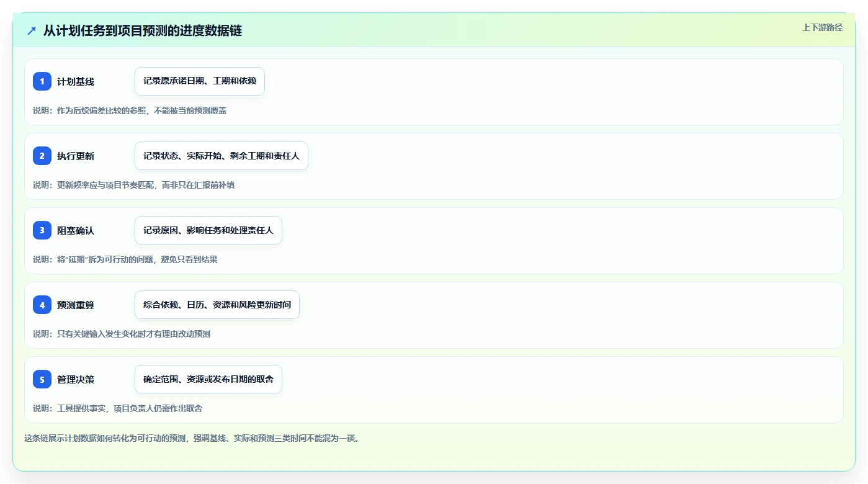Select the 预测重算 step label

(x=76, y=305)
